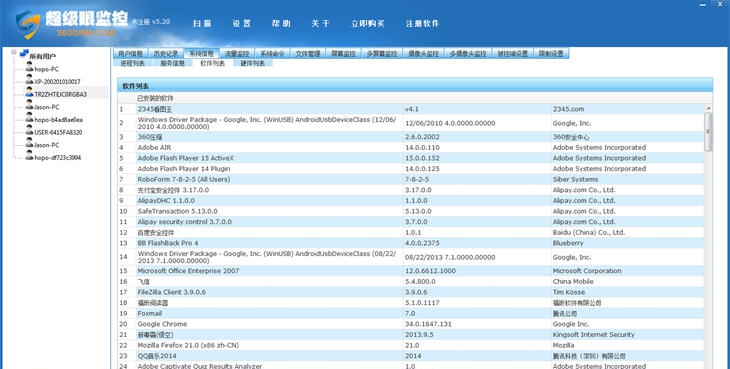Collapse the 所有用户 tree node
Viewport: 730px width, 369px height.
pyautogui.click(x=14, y=53)
